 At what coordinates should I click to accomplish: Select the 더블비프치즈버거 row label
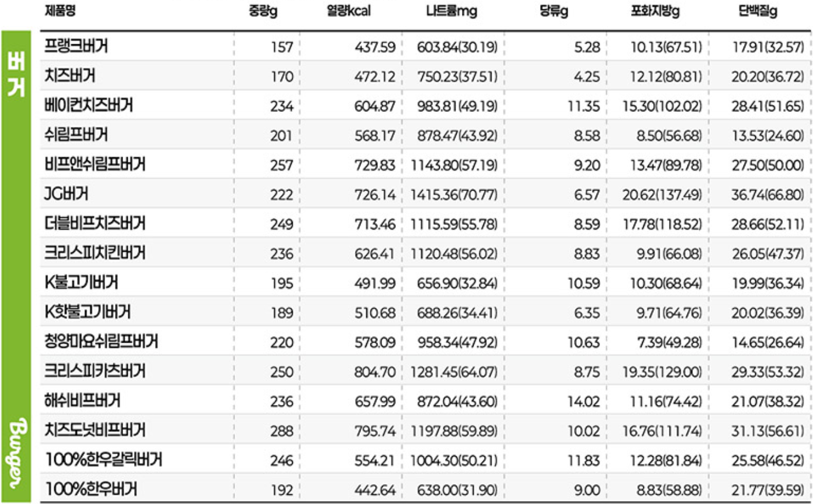(94, 223)
